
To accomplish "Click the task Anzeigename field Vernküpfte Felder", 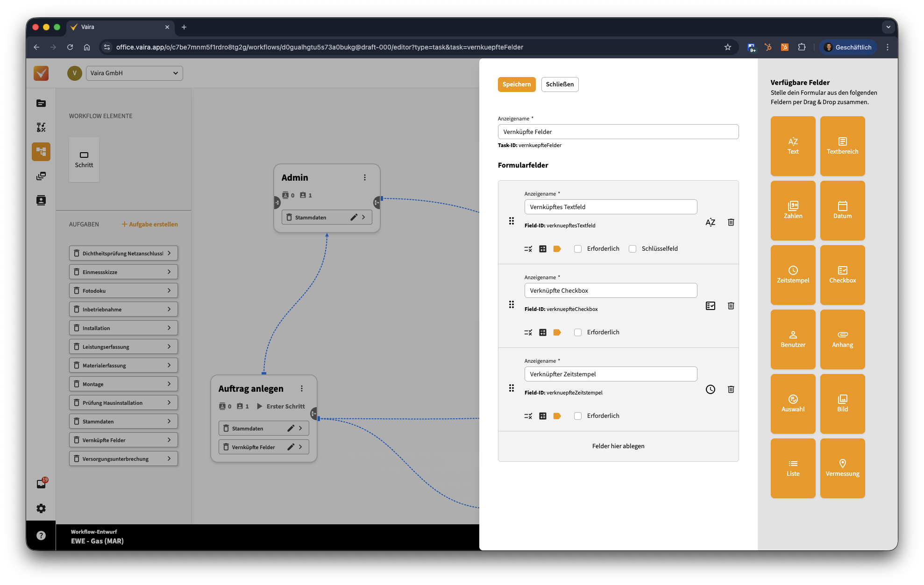I will (618, 132).
